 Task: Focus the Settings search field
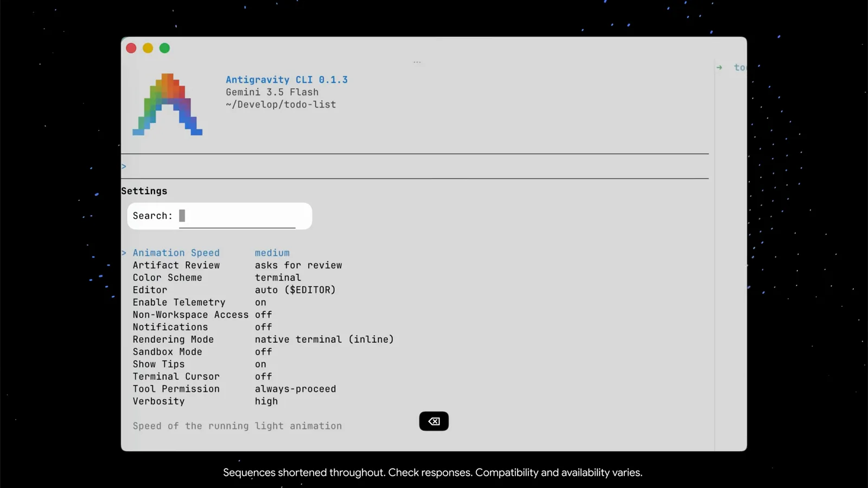(220, 216)
